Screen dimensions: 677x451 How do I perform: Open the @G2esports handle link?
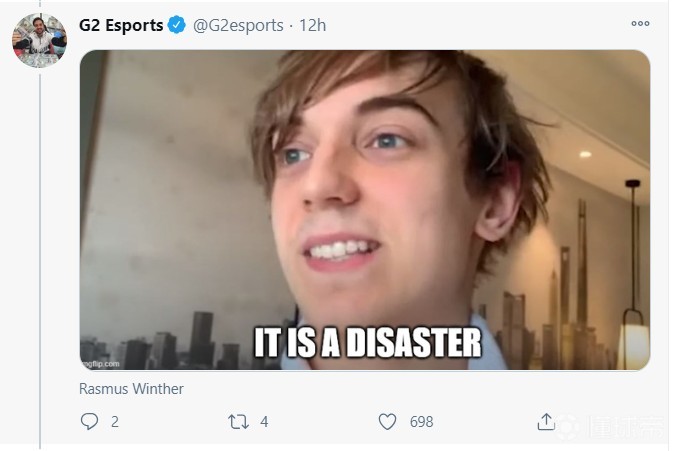pyautogui.click(x=238, y=25)
